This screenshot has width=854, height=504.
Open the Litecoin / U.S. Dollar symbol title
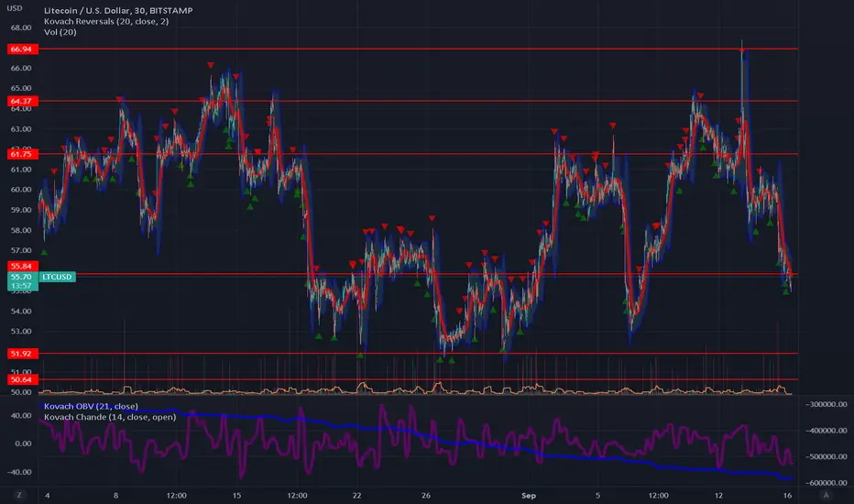(118, 10)
